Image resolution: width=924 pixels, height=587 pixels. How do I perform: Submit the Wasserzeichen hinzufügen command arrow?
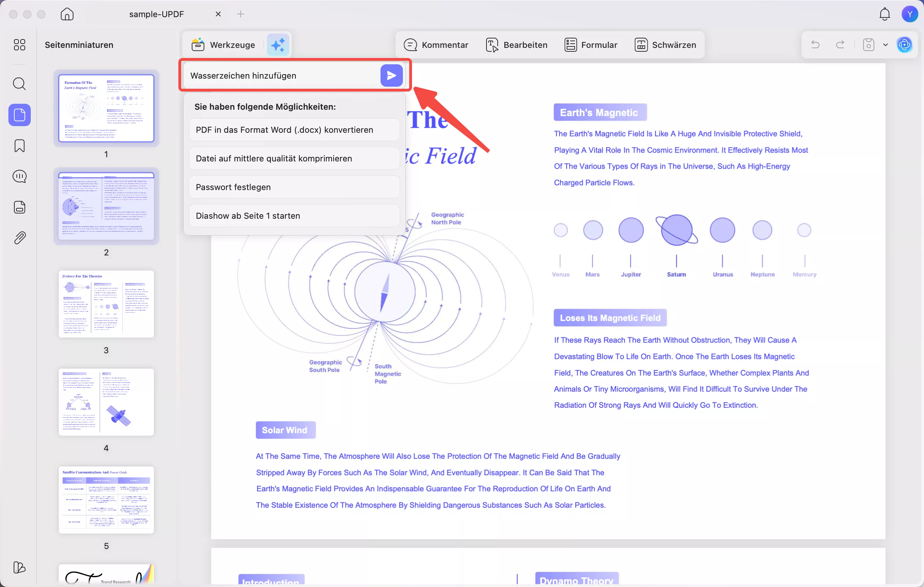[x=391, y=75]
